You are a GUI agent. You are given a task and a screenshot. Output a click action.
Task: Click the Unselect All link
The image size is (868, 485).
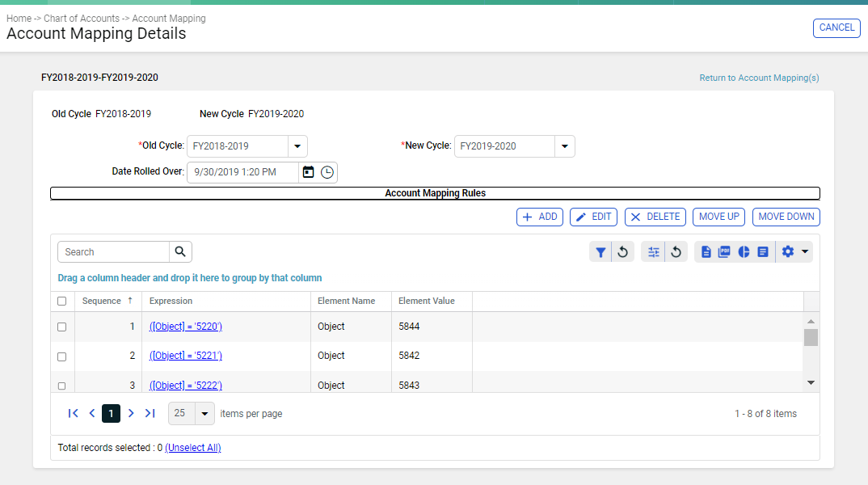click(192, 447)
